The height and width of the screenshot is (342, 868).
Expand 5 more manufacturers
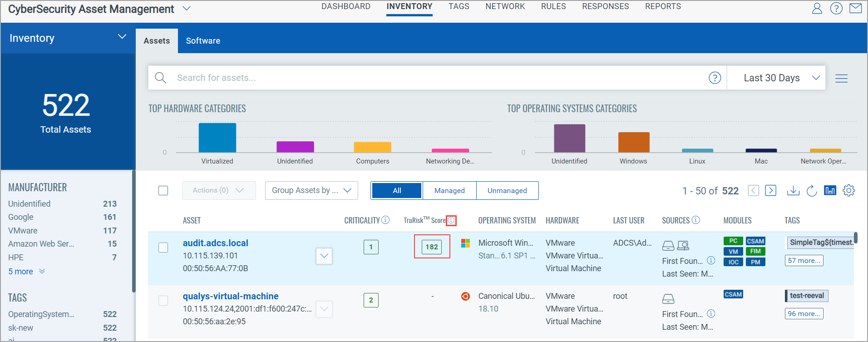point(26,271)
